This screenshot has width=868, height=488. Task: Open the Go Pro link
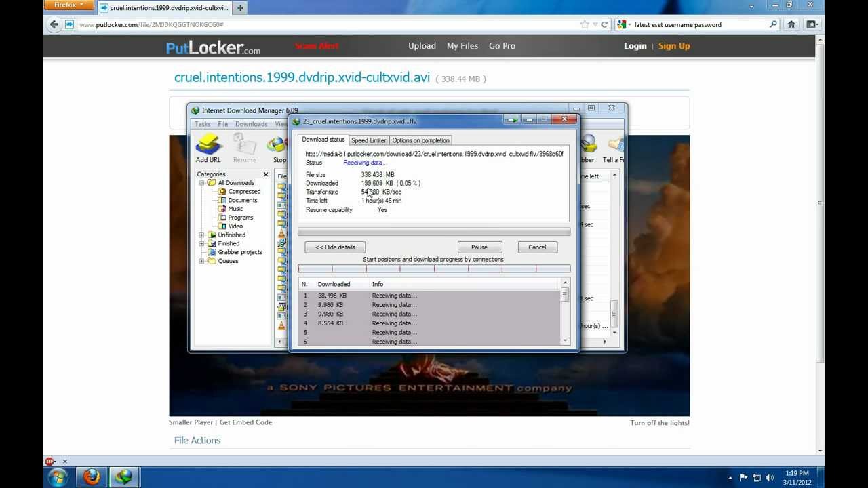click(x=502, y=46)
